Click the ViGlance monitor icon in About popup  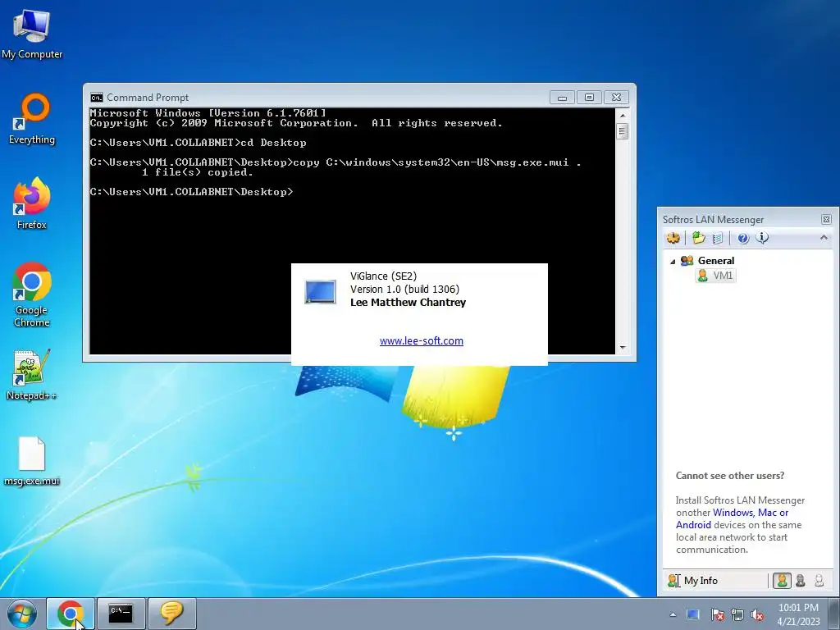pyautogui.click(x=321, y=292)
